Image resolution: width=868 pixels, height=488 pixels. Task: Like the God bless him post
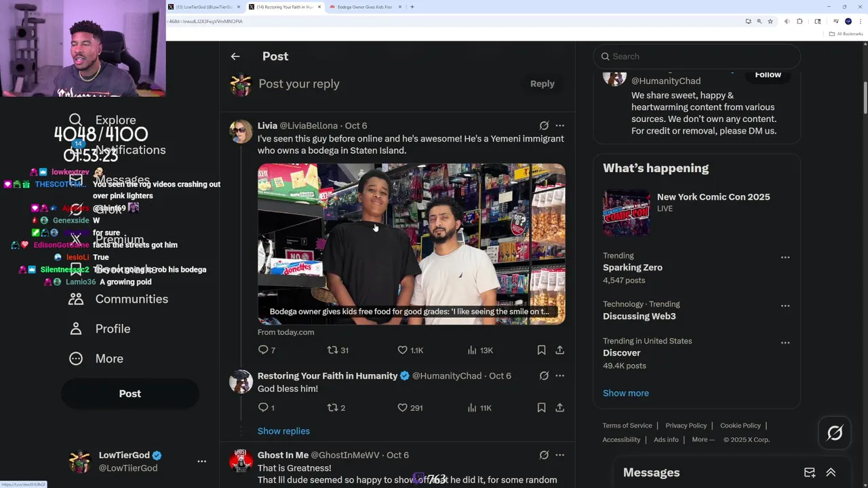point(410,407)
